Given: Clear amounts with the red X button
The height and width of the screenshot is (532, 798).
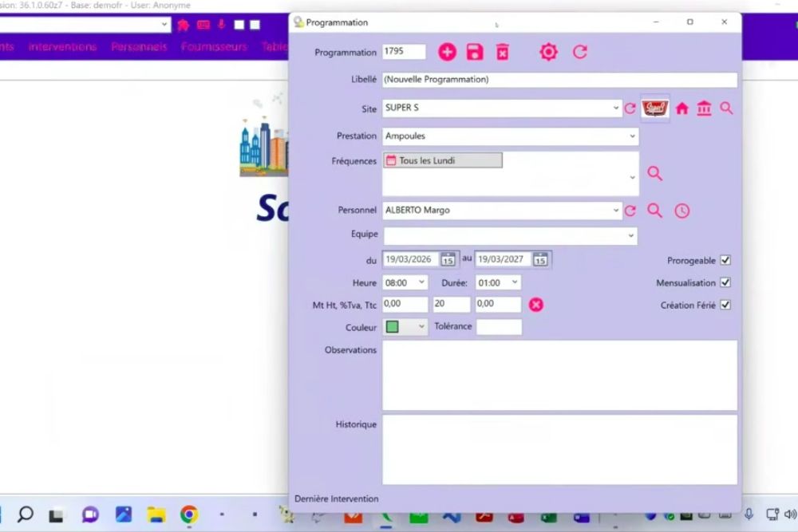Looking at the screenshot, I should (536, 305).
